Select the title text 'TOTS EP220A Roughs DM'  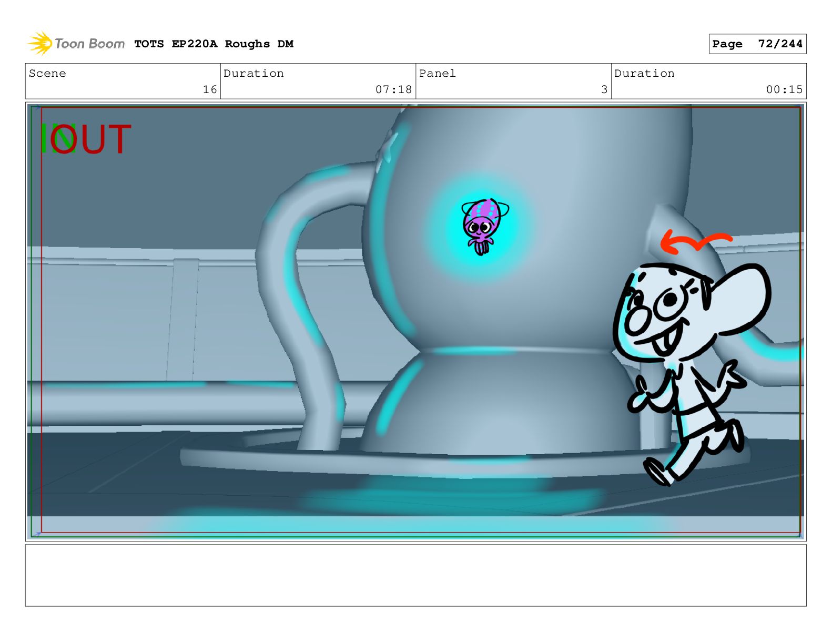tap(214, 44)
